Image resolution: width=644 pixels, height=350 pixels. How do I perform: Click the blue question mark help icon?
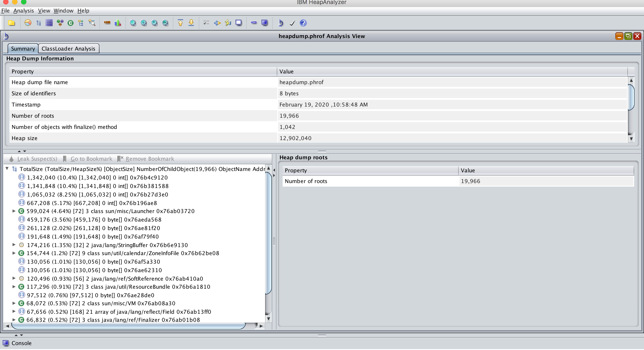click(303, 23)
